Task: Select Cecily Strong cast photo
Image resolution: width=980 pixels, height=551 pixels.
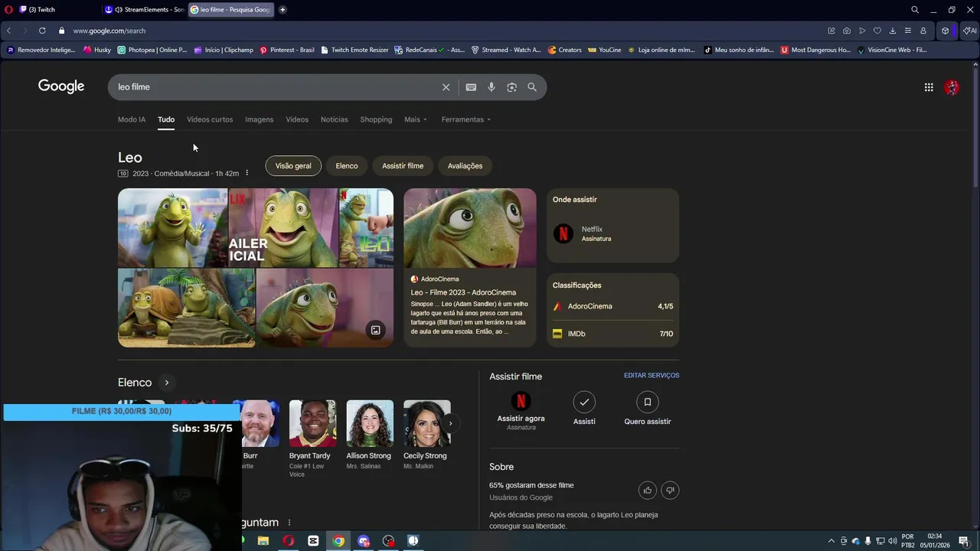Action: [427, 423]
